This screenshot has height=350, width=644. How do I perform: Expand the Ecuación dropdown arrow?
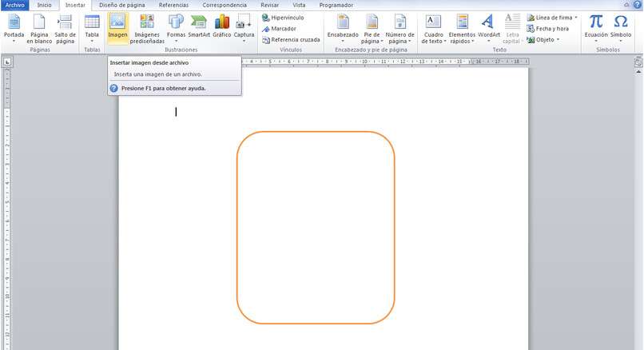tap(596, 41)
